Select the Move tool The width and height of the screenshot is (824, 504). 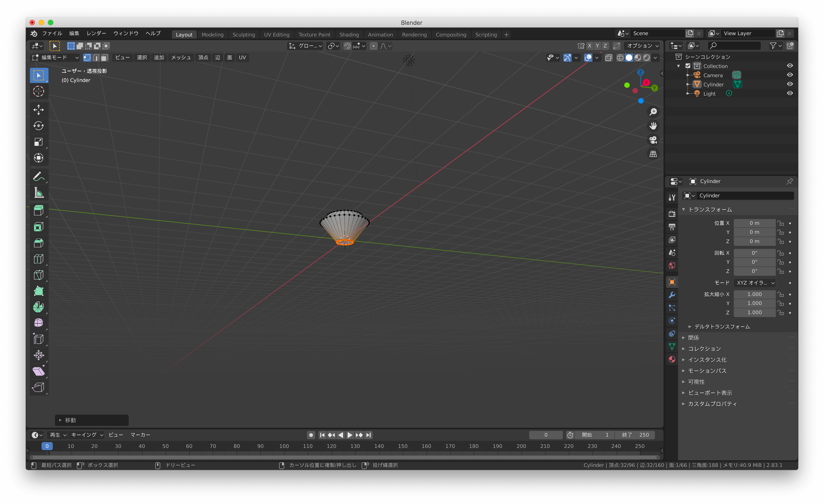(x=38, y=110)
